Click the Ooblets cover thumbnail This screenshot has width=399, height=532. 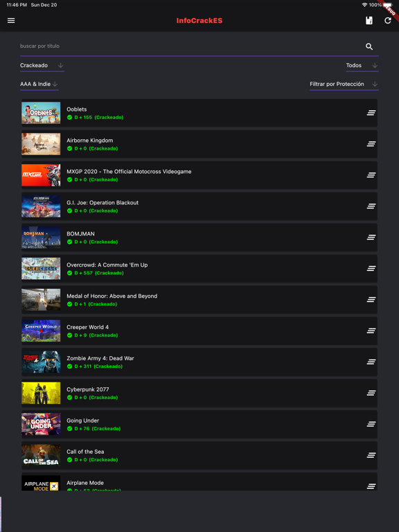pos(41,113)
